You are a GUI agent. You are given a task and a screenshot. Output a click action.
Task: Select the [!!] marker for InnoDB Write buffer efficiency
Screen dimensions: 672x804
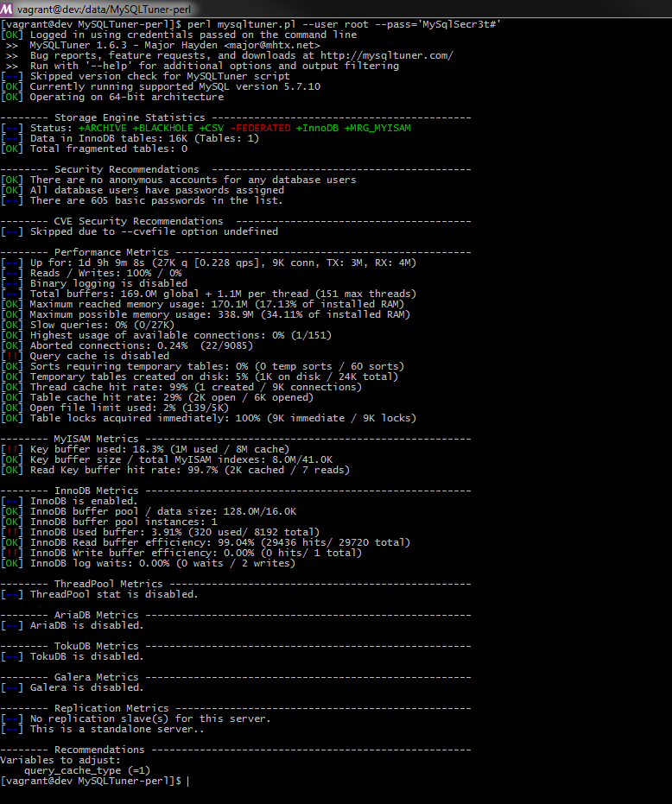(x=12, y=553)
